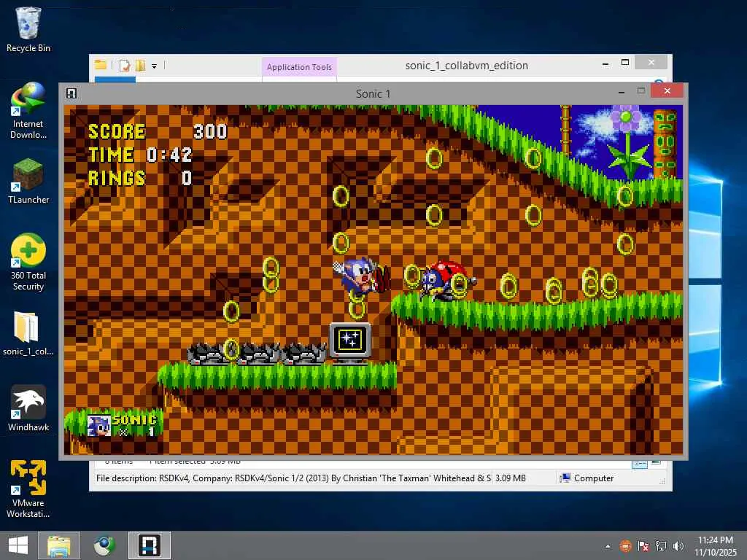Show hidden system tray icons arrow

click(x=608, y=546)
